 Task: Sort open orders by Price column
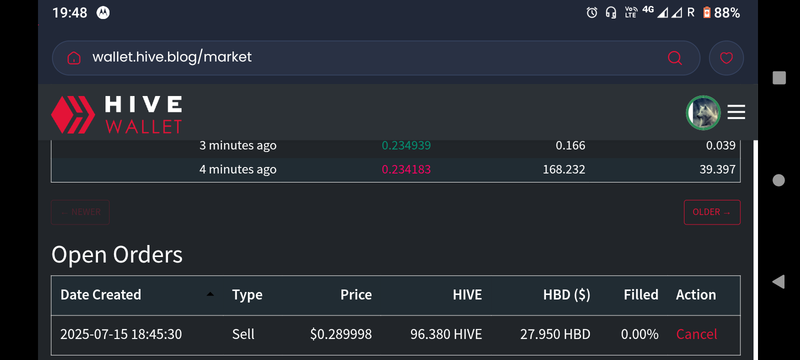(x=356, y=295)
